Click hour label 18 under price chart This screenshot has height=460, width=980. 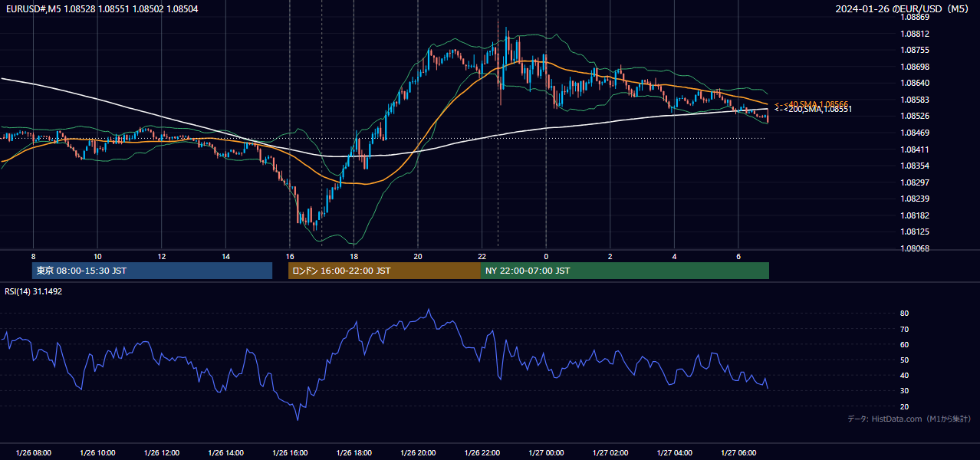click(354, 256)
